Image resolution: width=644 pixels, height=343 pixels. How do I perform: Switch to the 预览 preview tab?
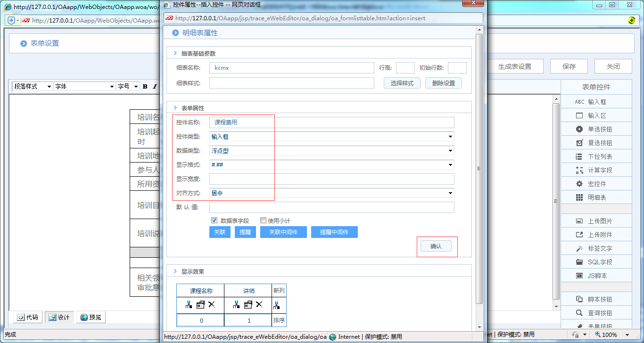tap(91, 317)
